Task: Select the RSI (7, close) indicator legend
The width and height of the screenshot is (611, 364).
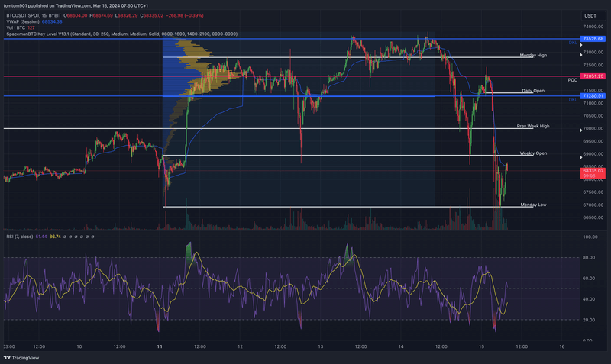Action: point(20,237)
